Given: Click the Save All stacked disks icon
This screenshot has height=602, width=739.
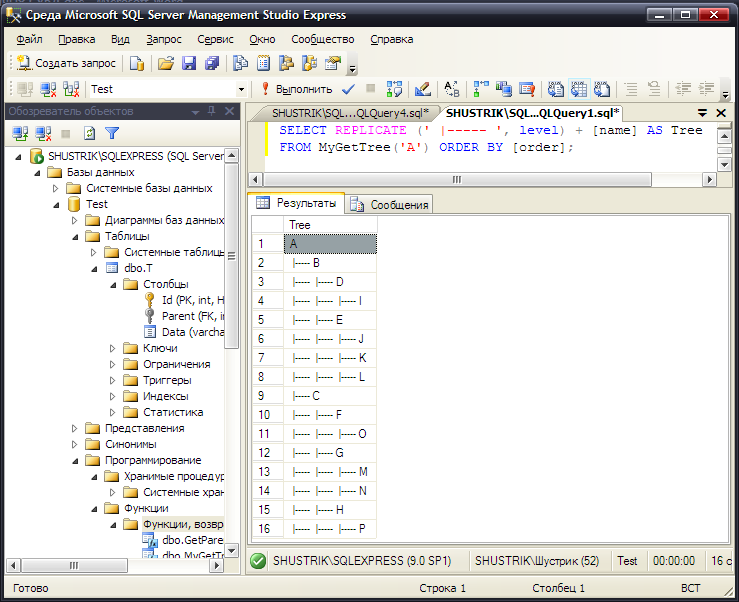Looking at the screenshot, I should point(212,63).
